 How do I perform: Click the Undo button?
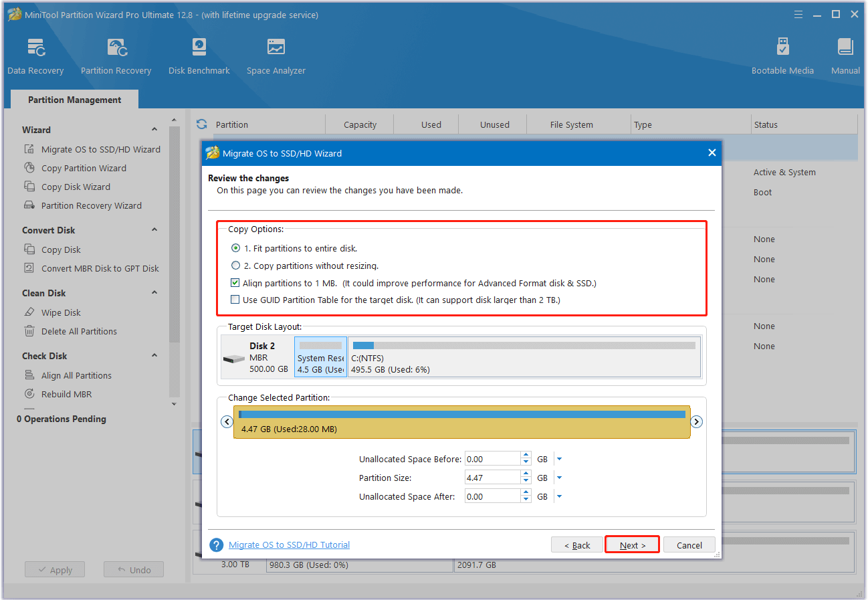[133, 570]
